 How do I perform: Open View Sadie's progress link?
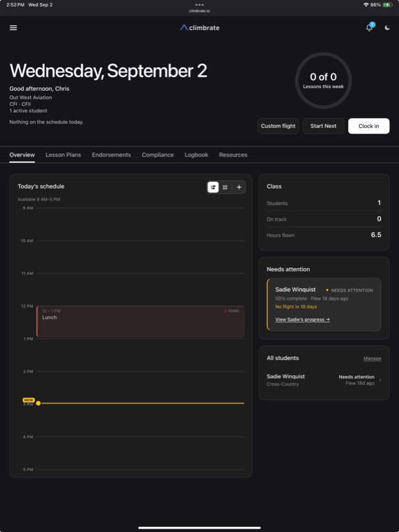(x=302, y=319)
